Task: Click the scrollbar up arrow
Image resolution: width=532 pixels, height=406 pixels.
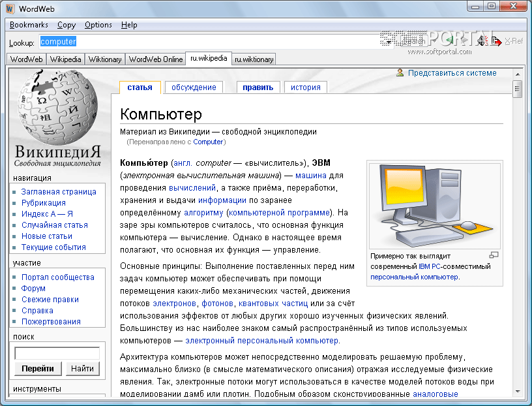Action: (518, 74)
